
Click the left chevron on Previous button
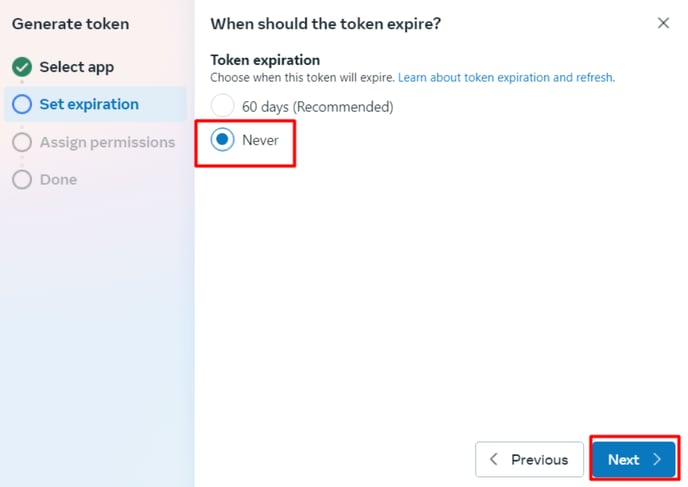coord(494,459)
